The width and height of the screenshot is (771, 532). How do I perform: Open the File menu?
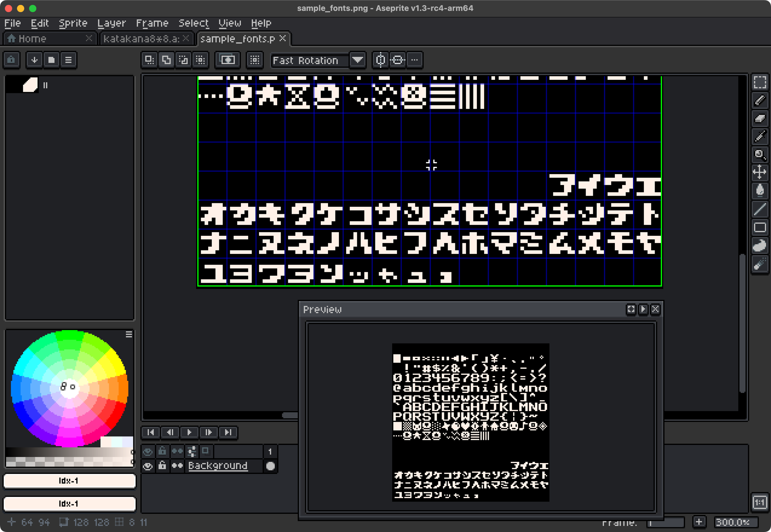click(x=13, y=23)
